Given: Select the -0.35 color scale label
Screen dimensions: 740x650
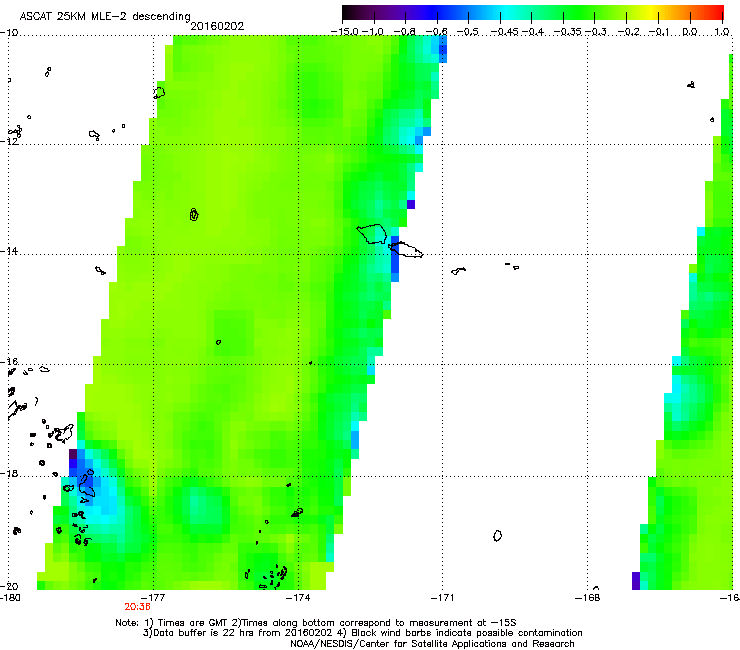Looking at the screenshot, I should (568, 32).
